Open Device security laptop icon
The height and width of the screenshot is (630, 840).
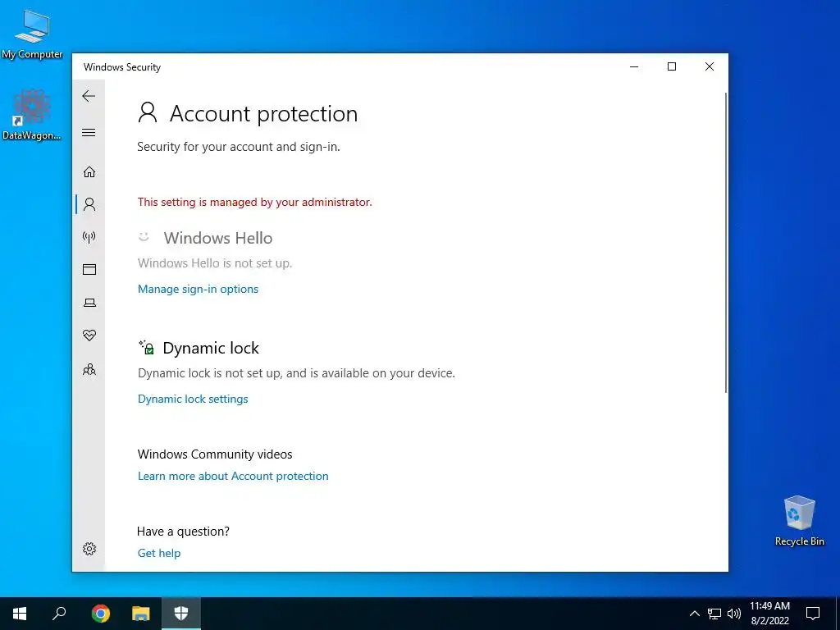pyautogui.click(x=89, y=303)
